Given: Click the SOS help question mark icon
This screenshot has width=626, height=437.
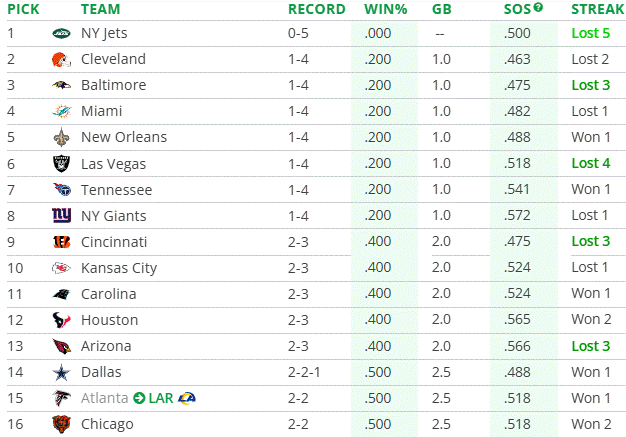Looking at the screenshot, I should coord(539,8).
